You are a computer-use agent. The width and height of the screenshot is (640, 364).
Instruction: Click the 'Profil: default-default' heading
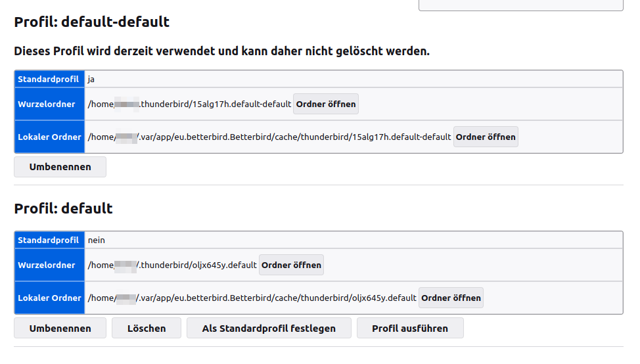tap(92, 22)
